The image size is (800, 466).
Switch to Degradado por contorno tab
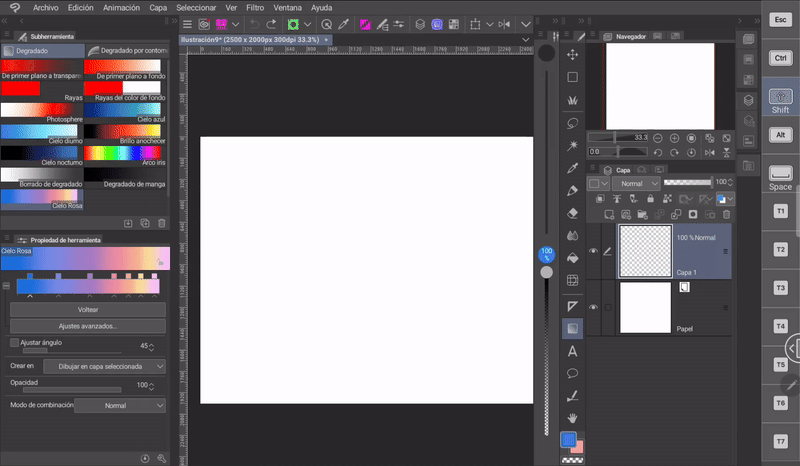(128, 50)
